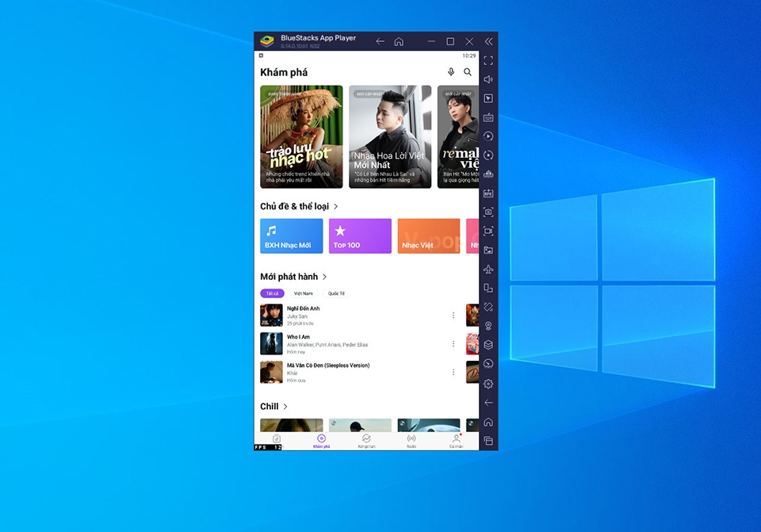Click the multi-device screens icon
761x532 pixels.
[488, 288]
